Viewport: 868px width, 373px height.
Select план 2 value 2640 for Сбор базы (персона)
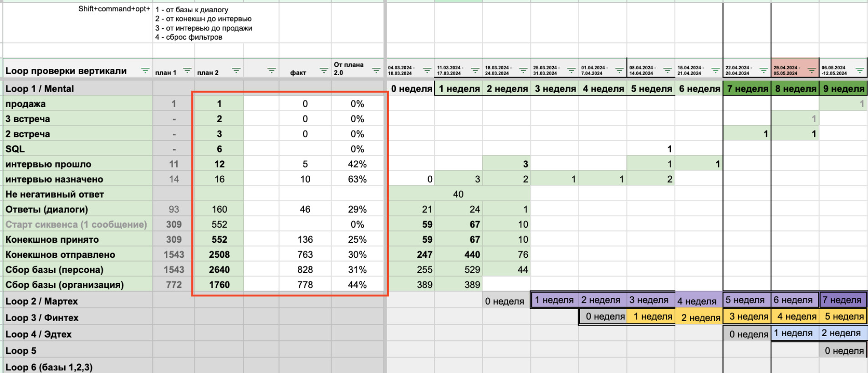click(219, 270)
